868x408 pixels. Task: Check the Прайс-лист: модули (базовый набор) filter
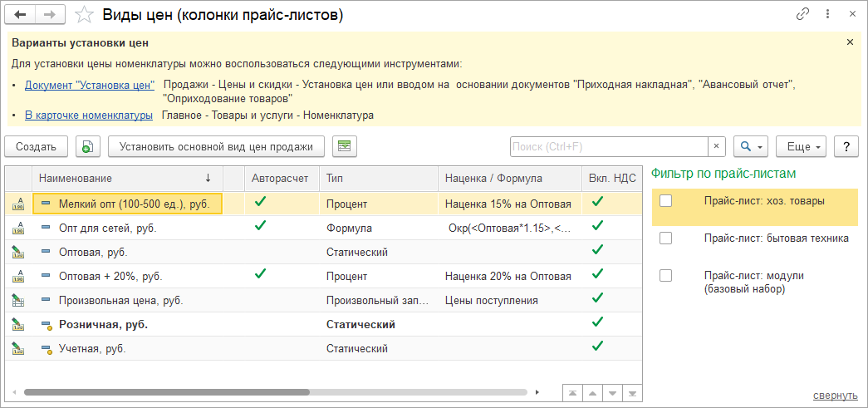[x=666, y=276]
